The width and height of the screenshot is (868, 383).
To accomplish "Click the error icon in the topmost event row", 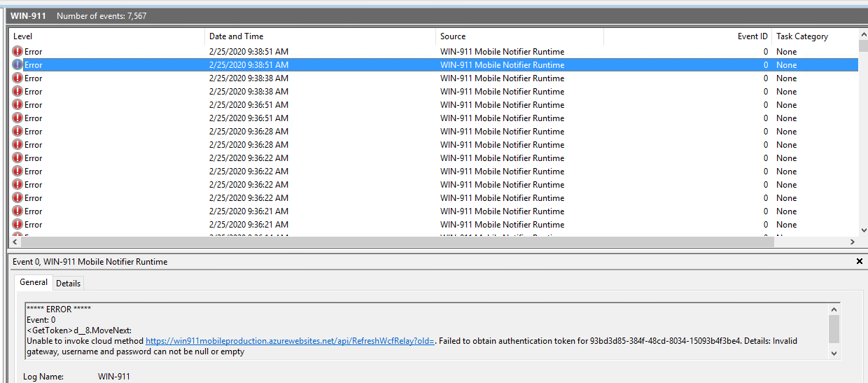I will tap(17, 52).
